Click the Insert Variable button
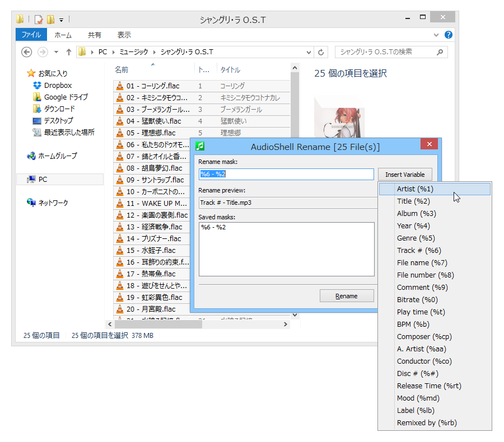This screenshot has height=442, width=504. (405, 174)
